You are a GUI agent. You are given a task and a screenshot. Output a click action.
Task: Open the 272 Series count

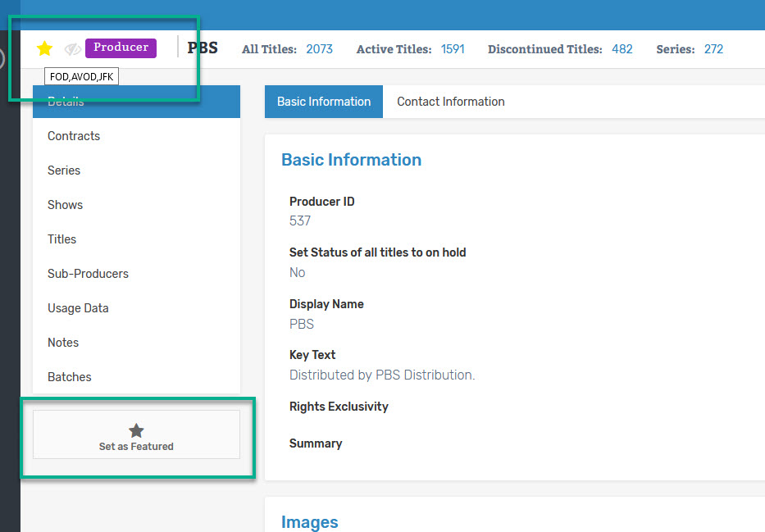713,49
